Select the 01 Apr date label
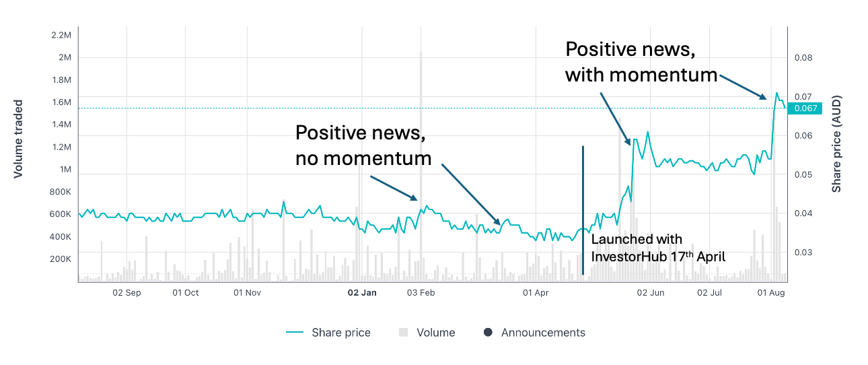 536,293
